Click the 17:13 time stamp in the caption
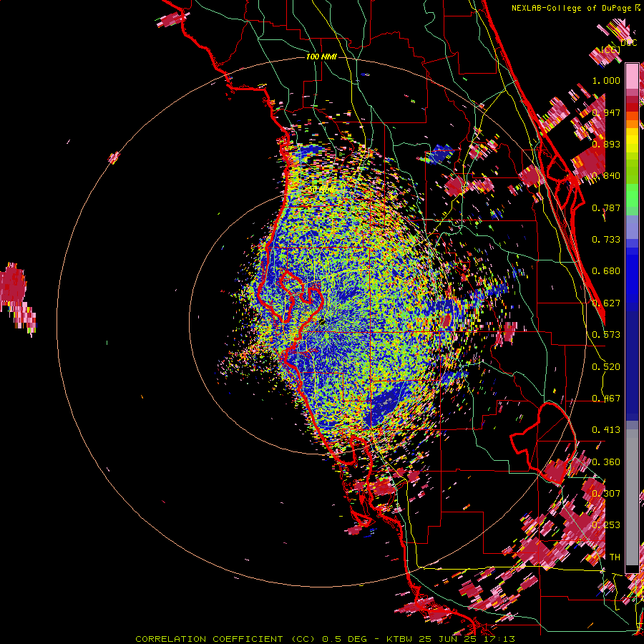The height and width of the screenshot is (644, 644). (x=501, y=639)
